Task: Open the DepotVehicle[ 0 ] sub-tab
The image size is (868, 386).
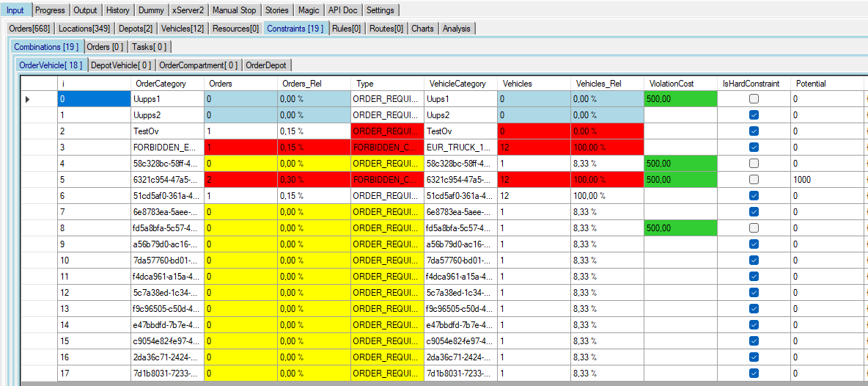Action: (x=122, y=65)
